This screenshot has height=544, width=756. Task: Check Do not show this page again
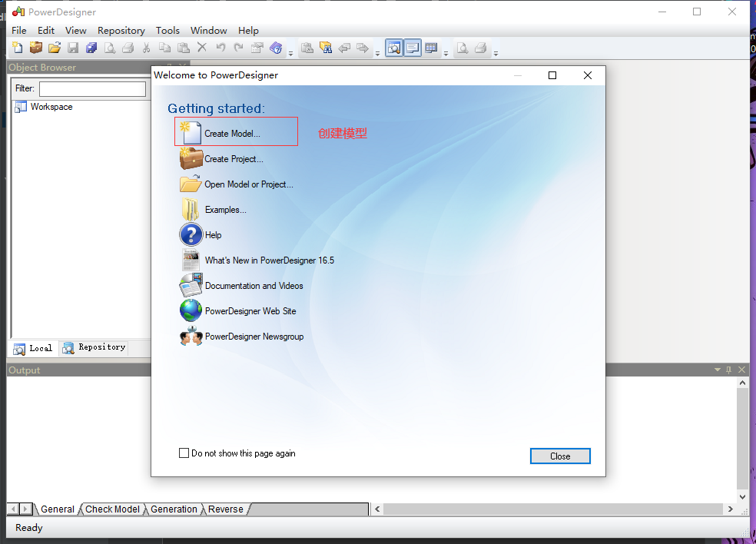point(184,453)
